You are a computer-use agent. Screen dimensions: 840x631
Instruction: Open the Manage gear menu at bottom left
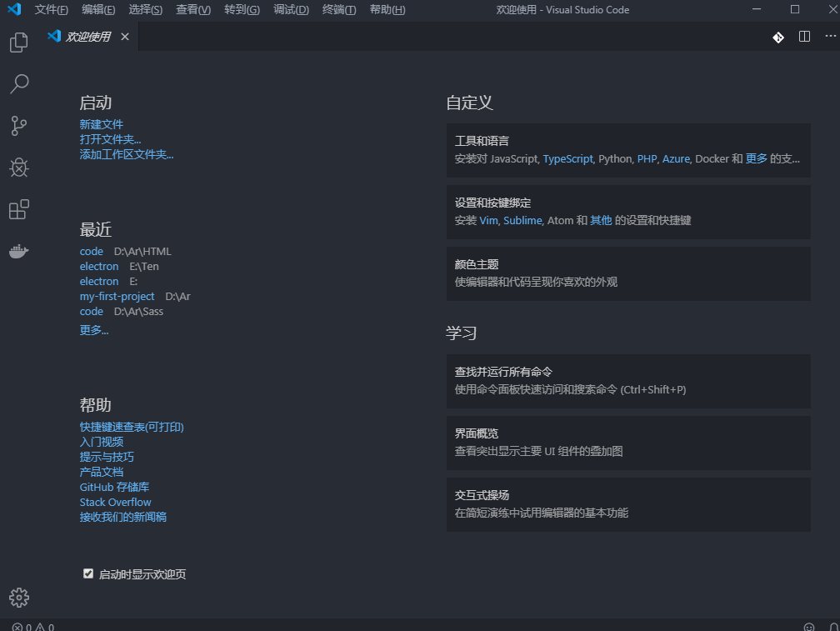[x=18, y=597]
